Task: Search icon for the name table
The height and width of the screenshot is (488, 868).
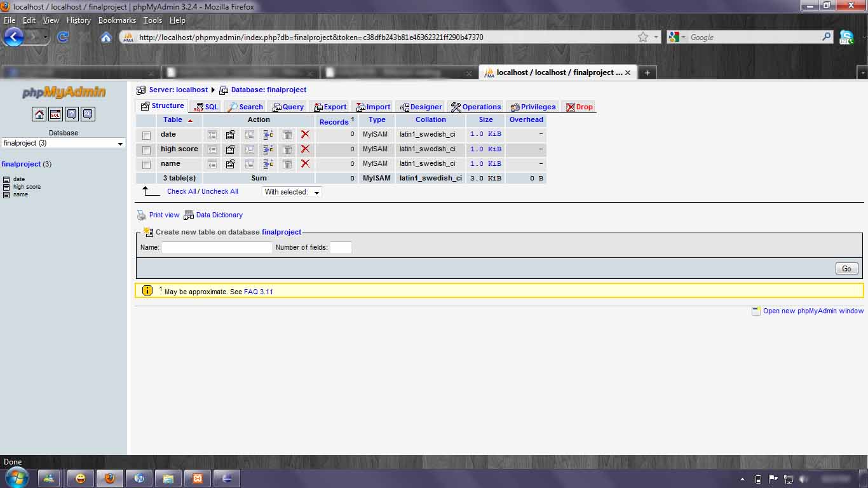Action: (x=250, y=164)
